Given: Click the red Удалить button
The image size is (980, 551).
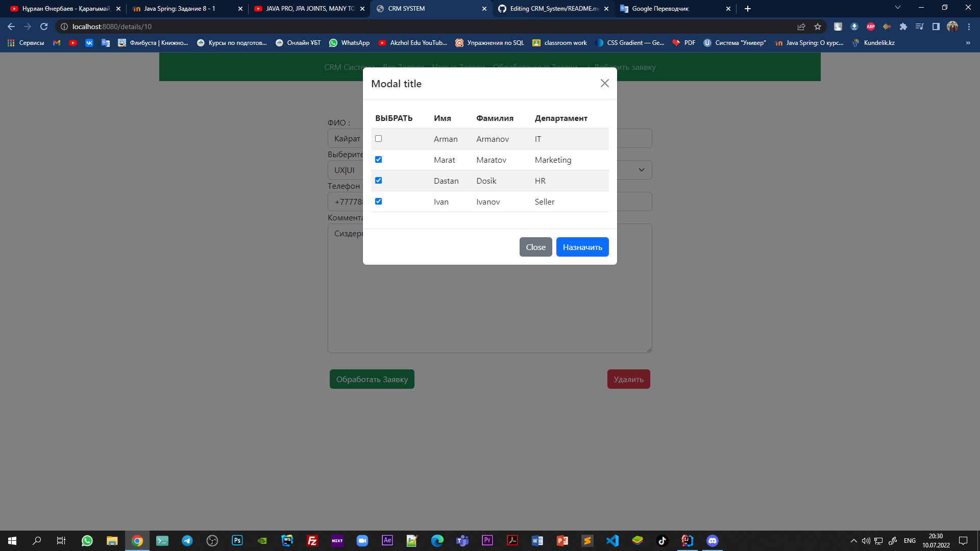Looking at the screenshot, I should click(x=628, y=379).
